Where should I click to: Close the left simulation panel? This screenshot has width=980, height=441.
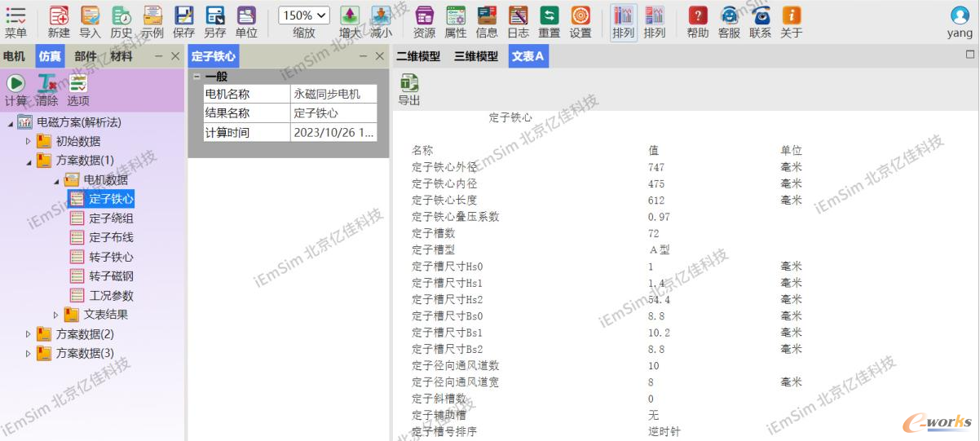(x=175, y=56)
